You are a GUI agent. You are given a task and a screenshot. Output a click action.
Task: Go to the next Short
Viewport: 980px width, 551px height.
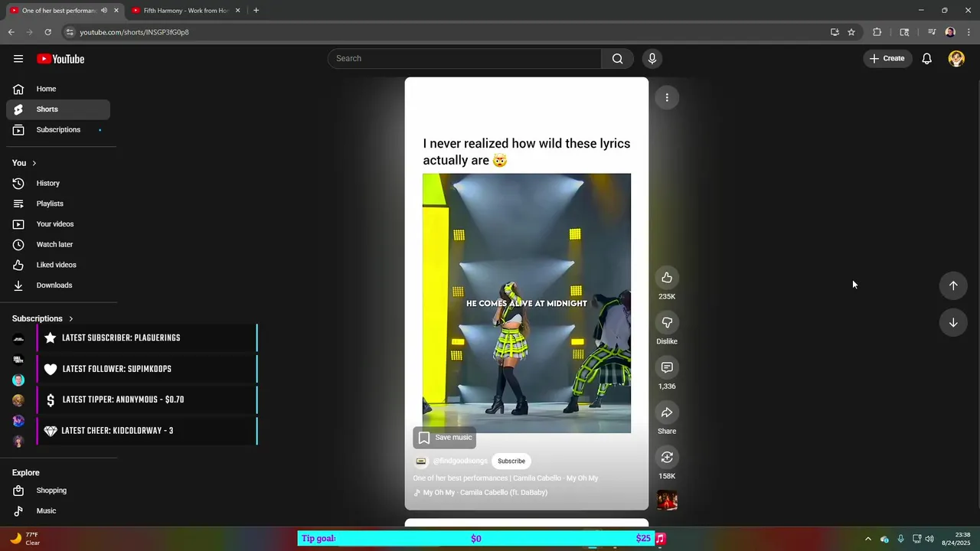coord(953,323)
